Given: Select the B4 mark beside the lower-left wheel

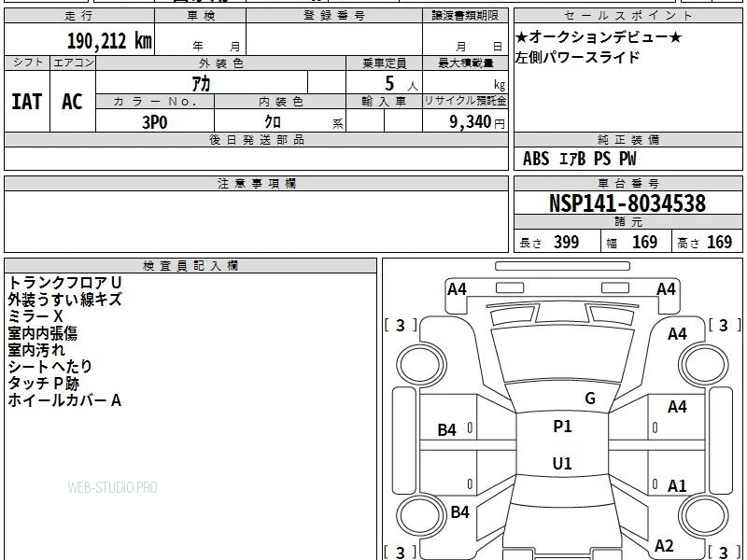Looking at the screenshot, I should (459, 511).
